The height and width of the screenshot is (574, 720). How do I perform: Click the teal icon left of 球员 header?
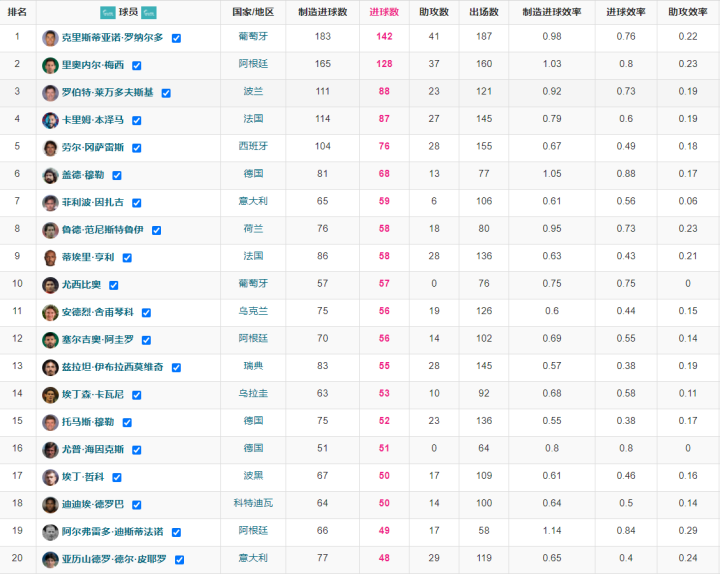pos(107,12)
